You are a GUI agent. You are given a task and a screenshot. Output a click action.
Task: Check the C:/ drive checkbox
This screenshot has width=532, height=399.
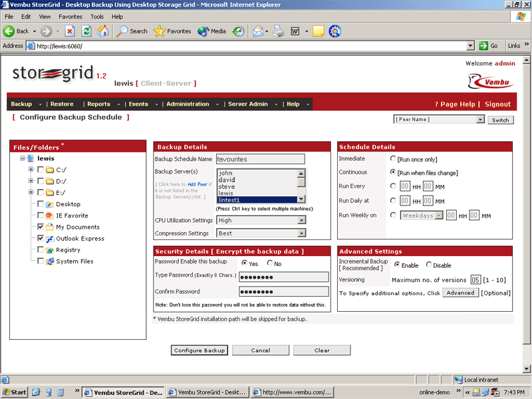coord(41,170)
